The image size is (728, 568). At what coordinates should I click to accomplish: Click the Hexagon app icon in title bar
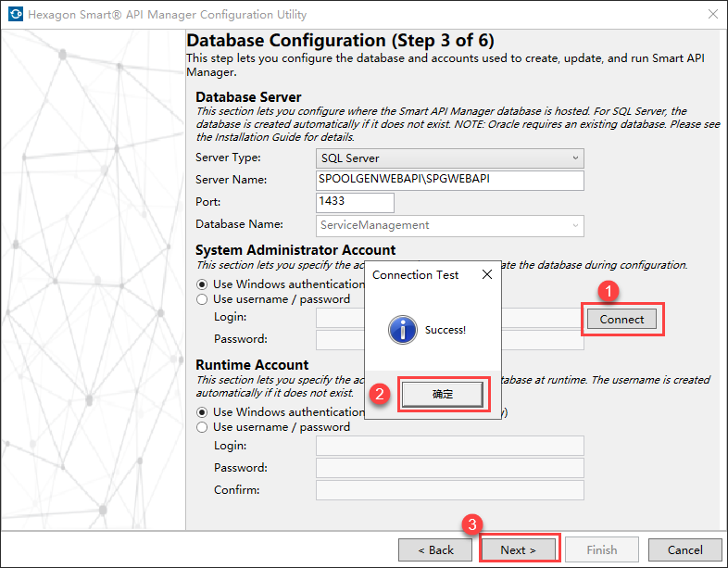[14, 15]
